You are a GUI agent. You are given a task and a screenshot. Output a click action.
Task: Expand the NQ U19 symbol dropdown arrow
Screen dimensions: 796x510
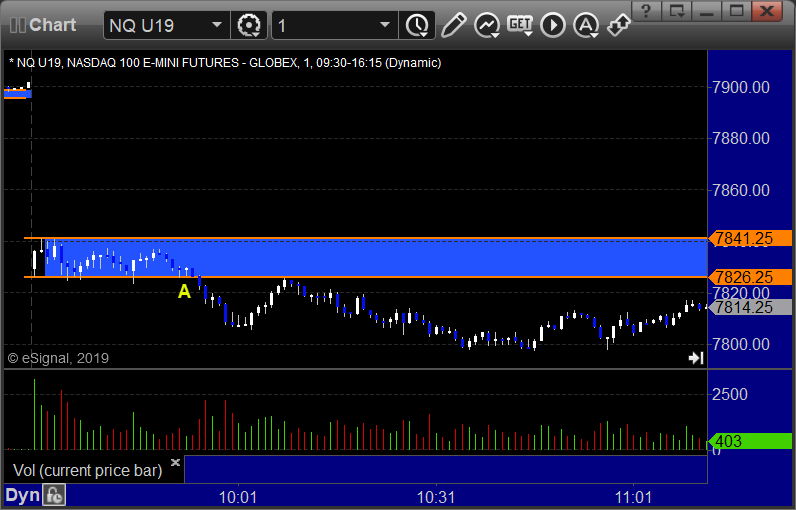[x=217, y=25]
